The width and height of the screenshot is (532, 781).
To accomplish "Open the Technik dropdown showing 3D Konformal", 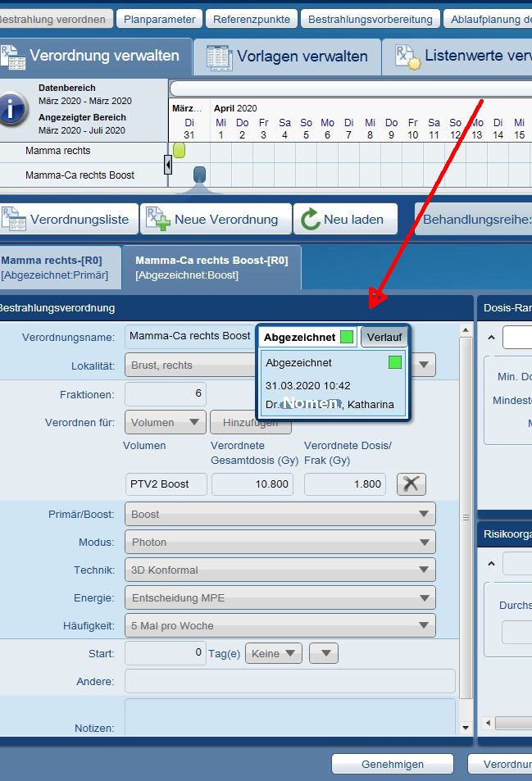I will pos(280,570).
